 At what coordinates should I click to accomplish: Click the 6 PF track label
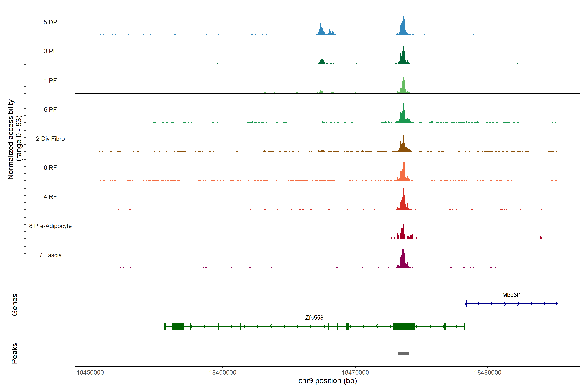click(x=50, y=109)
